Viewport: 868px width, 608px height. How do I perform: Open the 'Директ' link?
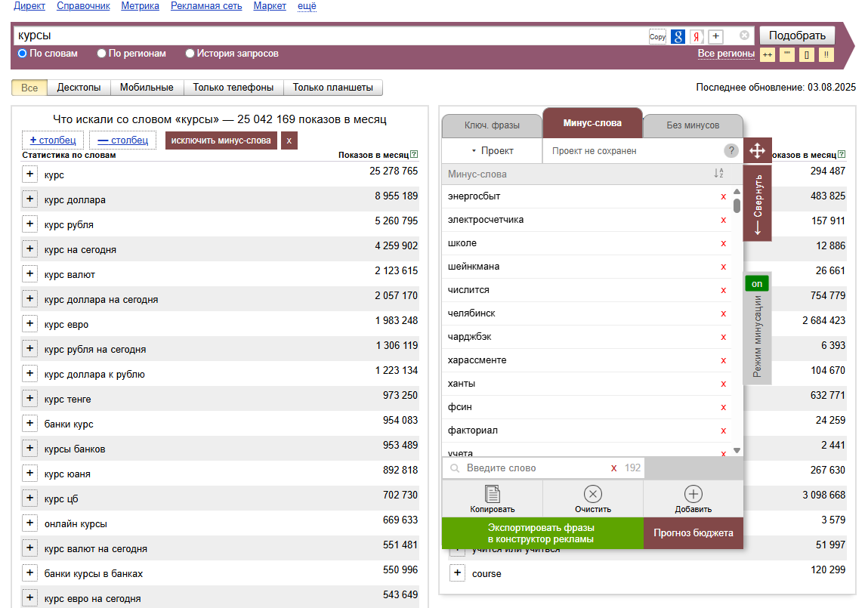pos(29,6)
